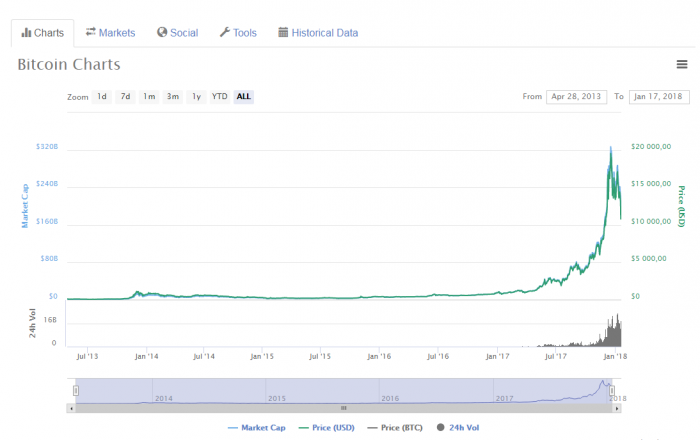Click the Bitcoin Charts heading
This screenshot has height=440, width=700.
pyautogui.click(x=69, y=64)
